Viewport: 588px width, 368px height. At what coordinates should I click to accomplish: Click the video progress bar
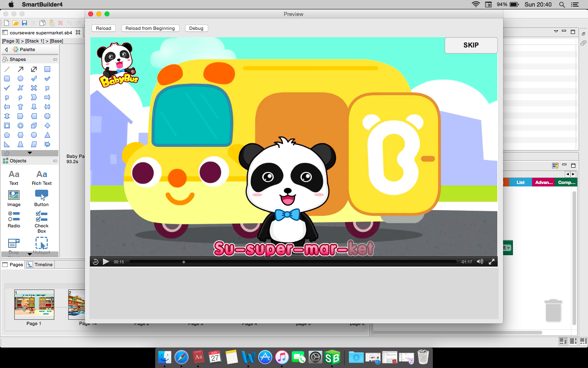pos(293,262)
